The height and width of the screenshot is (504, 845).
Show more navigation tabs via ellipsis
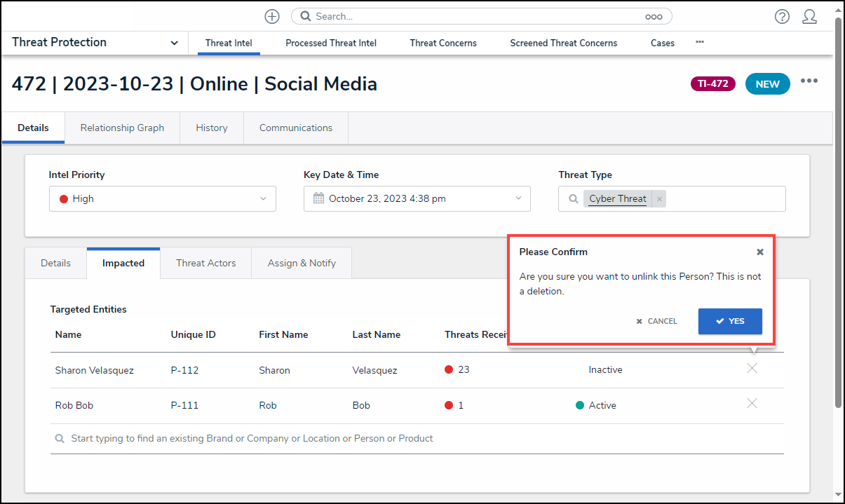pyautogui.click(x=699, y=42)
